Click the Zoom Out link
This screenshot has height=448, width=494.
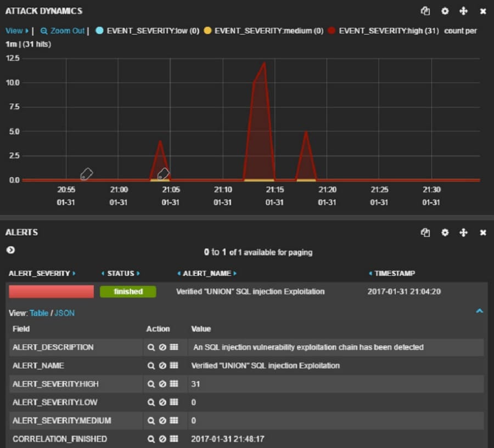(x=63, y=31)
